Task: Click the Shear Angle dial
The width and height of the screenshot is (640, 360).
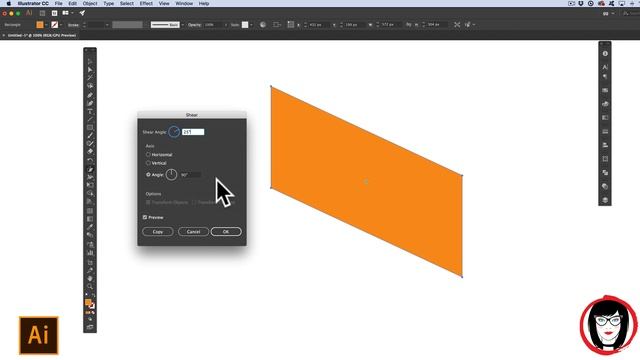Action: [174, 132]
